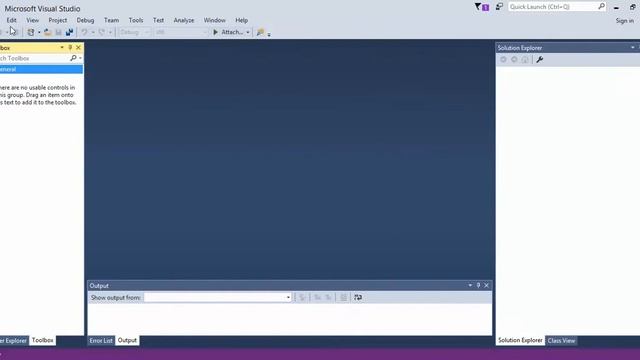
Task: Click the Attach debugger button
Action: (228, 32)
